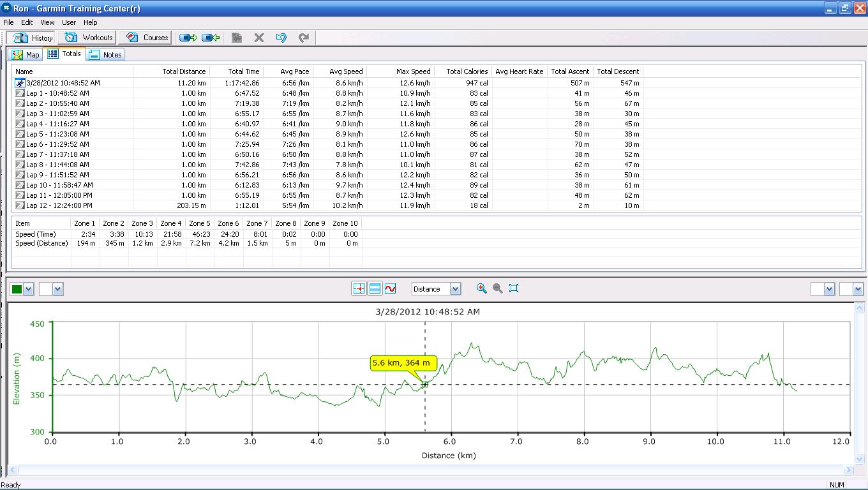Viewport: 868px width, 490px height.
Task: Click the grayed-out new item toolbar icon
Action: coord(237,38)
